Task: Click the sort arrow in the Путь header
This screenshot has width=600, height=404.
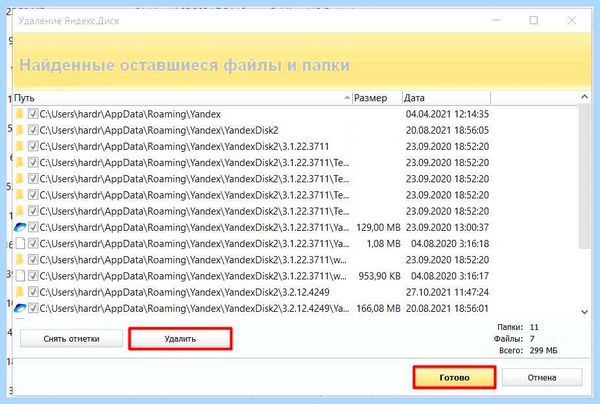Action: click(347, 98)
